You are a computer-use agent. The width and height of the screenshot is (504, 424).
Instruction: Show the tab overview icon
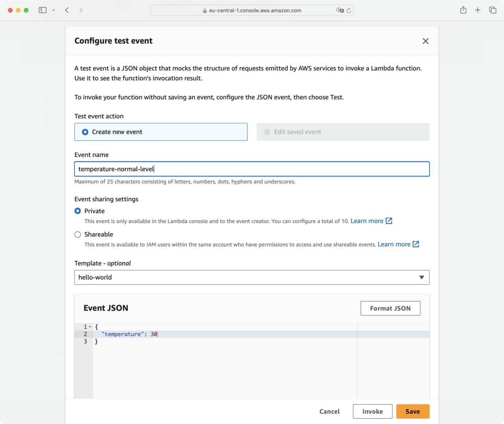(x=493, y=10)
